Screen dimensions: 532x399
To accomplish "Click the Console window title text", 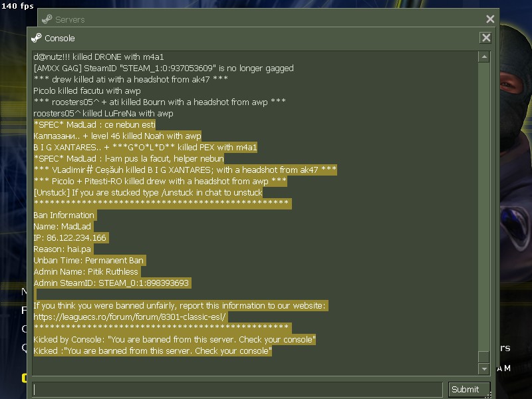I will tap(60, 39).
